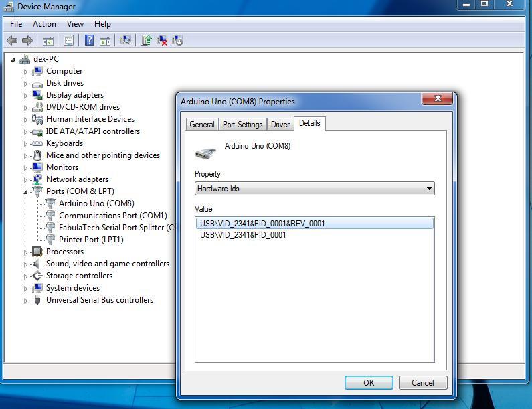
Task: Switch to the Driver tab
Action: coord(280,125)
